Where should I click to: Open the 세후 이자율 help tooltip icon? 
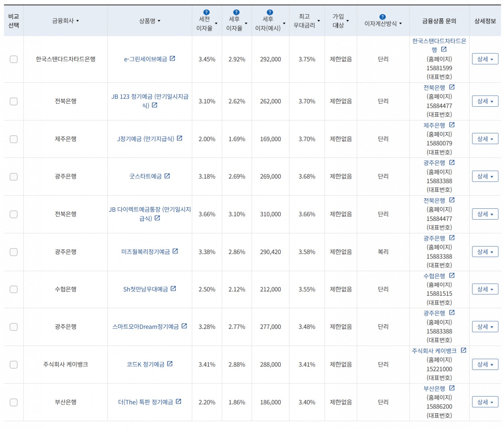tap(237, 12)
